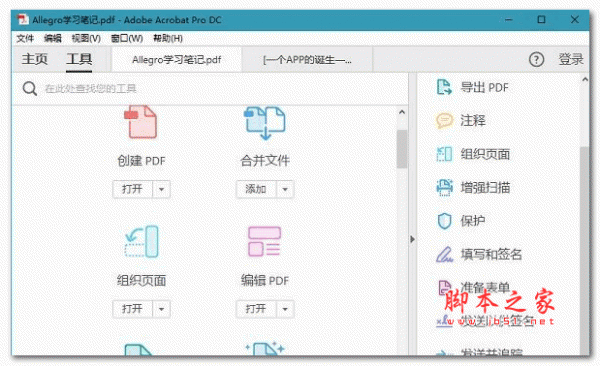Click the Comment (注释) speech bubble icon
The image size is (600, 366).
pos(444,120)
